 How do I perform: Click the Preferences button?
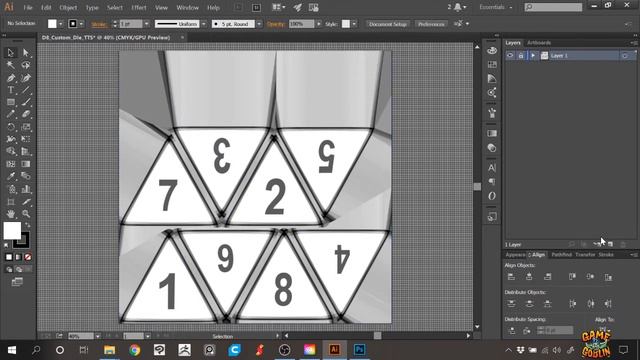click(x=431, y=24)
